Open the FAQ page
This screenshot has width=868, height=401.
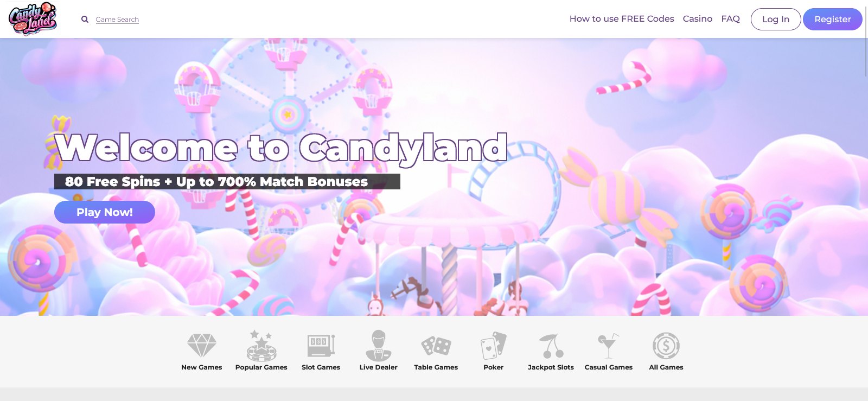(x=730, y=18)
